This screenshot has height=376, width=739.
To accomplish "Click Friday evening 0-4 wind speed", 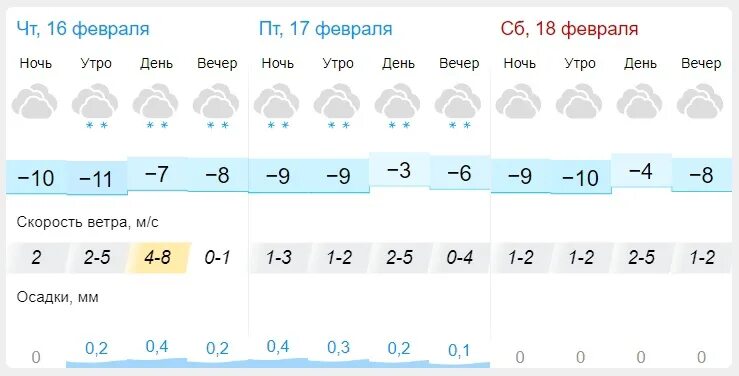I will click(460, 258).
